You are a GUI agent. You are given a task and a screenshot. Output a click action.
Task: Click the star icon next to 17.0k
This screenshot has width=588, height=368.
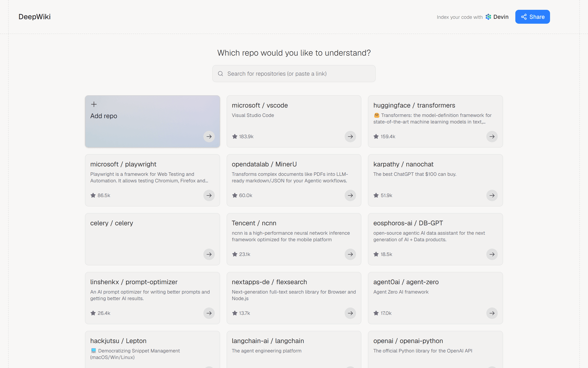pos(376,313)
